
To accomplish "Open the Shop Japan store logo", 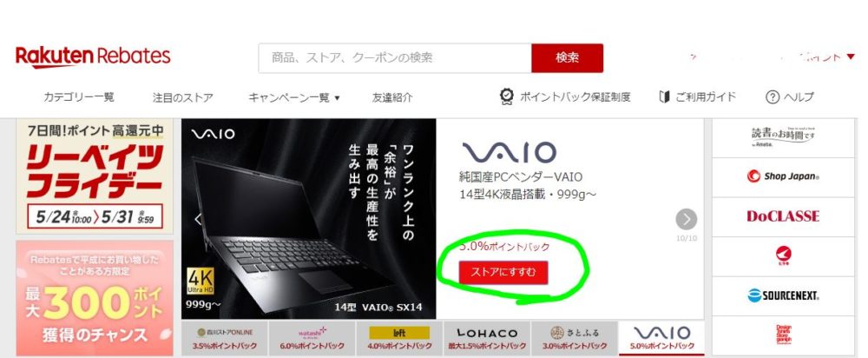I will pyautogui.click(x=783, y=176).
